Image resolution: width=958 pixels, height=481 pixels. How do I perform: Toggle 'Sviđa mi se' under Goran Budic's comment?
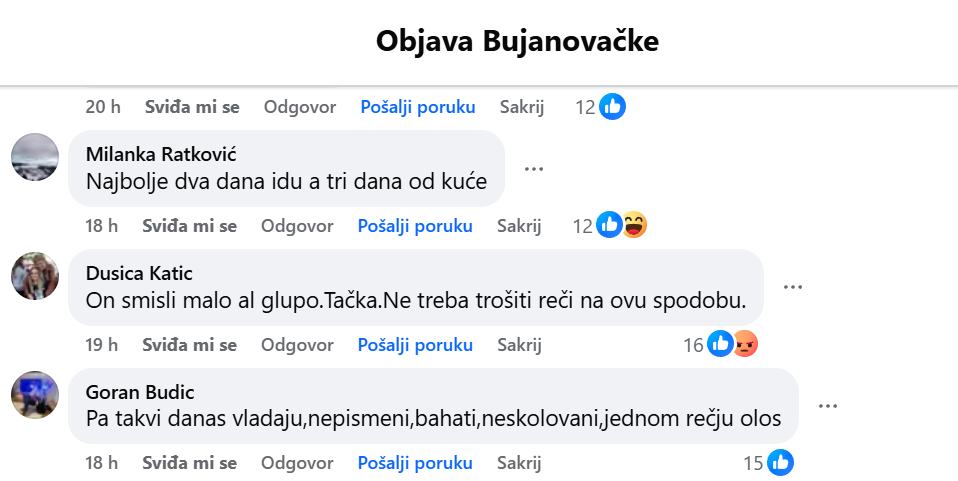[x=190, y=463]
